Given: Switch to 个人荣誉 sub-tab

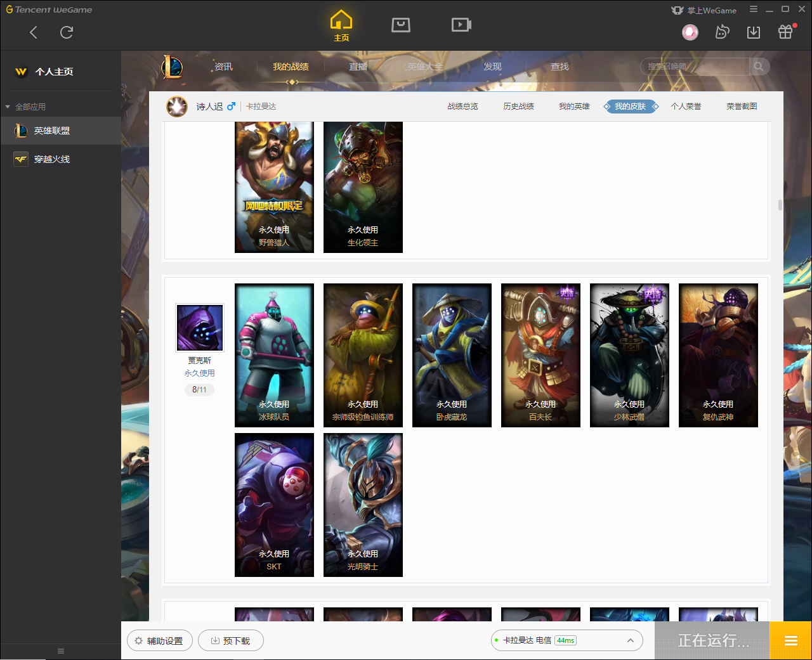Looking at the screenshot, I should click(x=686, y=107).
